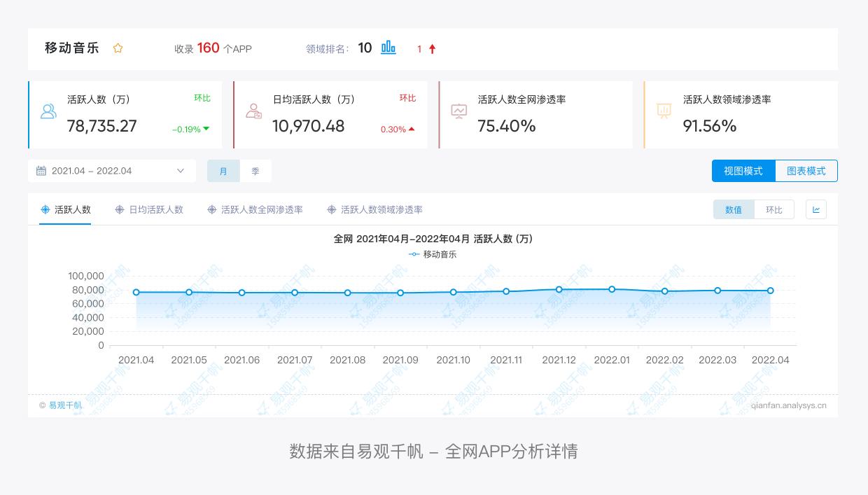
Task: Click the 75.40% penetration value
Action: (507, 126)
